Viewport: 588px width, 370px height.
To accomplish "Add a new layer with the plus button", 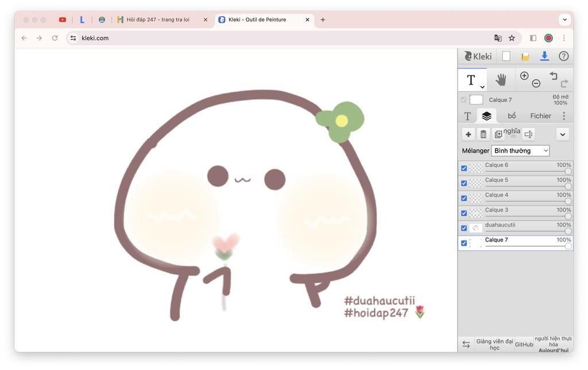I will (468, 134).
